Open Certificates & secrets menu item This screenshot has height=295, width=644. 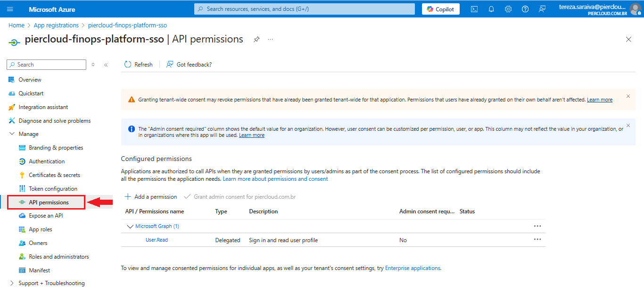54,175
